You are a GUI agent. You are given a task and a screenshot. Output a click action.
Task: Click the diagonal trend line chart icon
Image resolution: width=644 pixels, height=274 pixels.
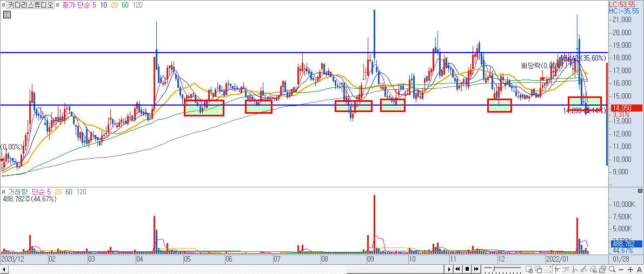point(584,270)
